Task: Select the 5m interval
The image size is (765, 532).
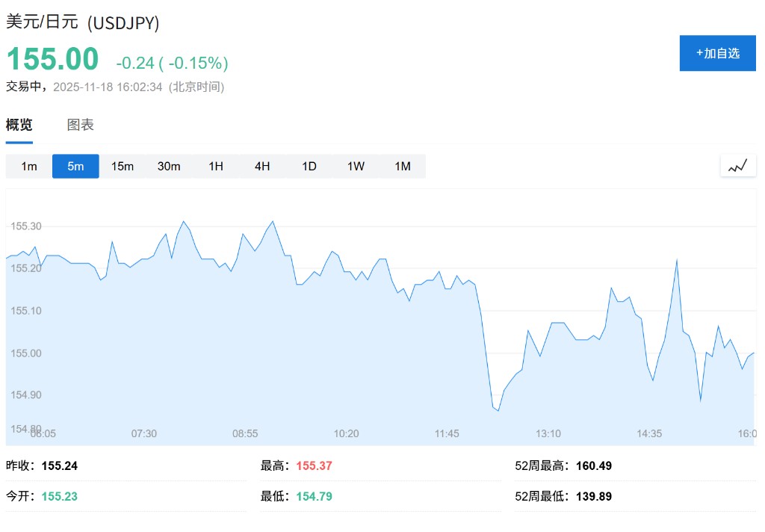Action: (75, 166)
